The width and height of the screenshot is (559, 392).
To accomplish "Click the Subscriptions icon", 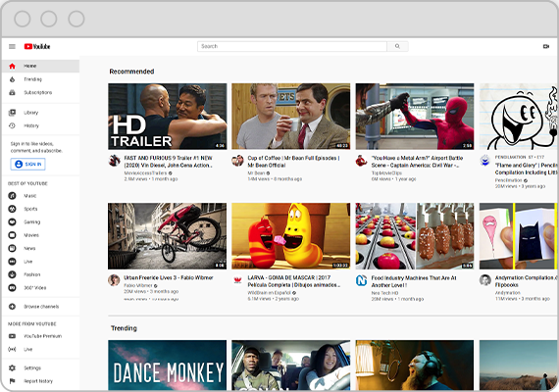I will (12, 92).
